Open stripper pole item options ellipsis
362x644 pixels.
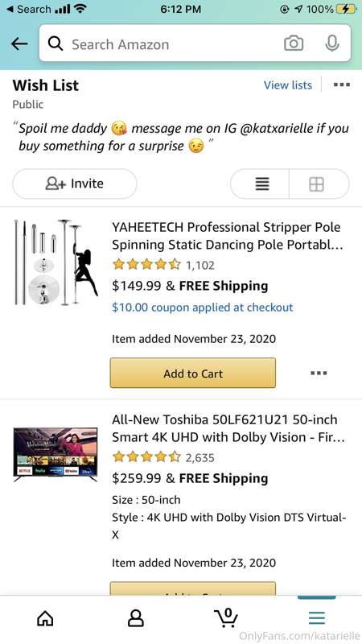click(x=319, y=374)
